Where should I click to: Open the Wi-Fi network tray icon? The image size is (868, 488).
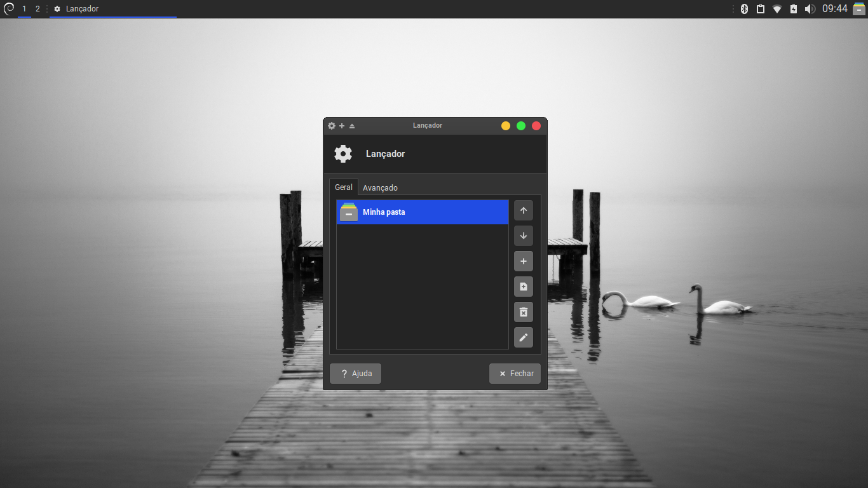click(777, 9)
